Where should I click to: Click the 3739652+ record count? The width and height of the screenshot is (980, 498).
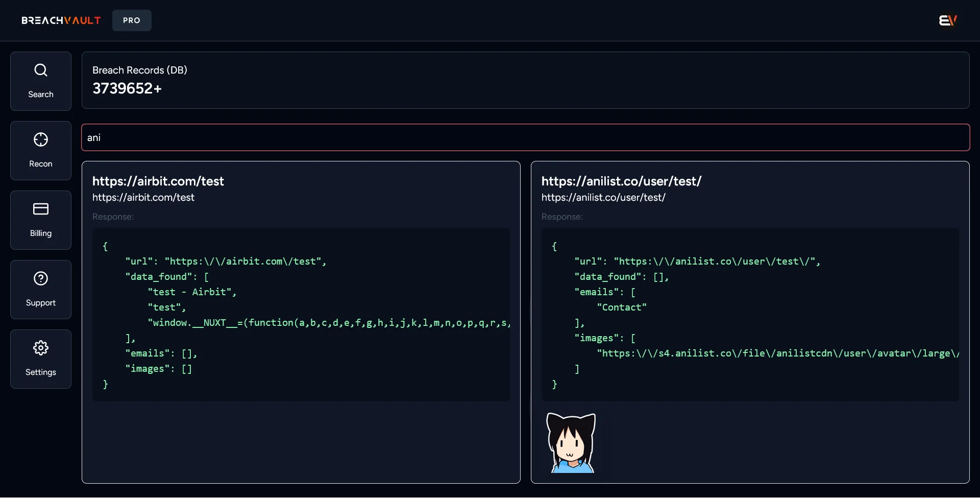pyautogui.click(x=127, y=88)
